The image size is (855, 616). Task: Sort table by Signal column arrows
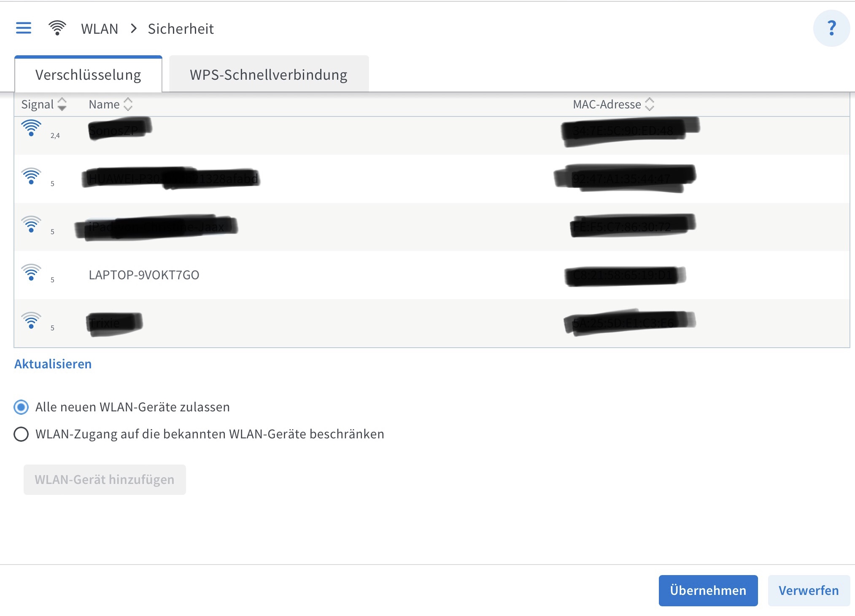point(62,104)
